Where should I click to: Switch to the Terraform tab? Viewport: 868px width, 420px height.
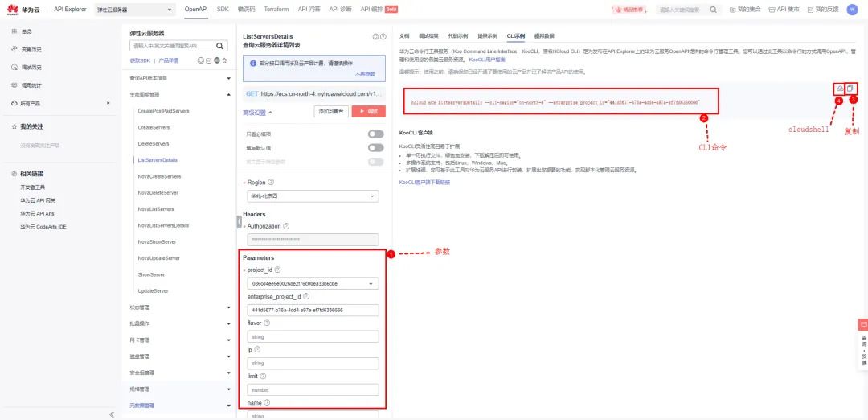click(x=276, y=10)
